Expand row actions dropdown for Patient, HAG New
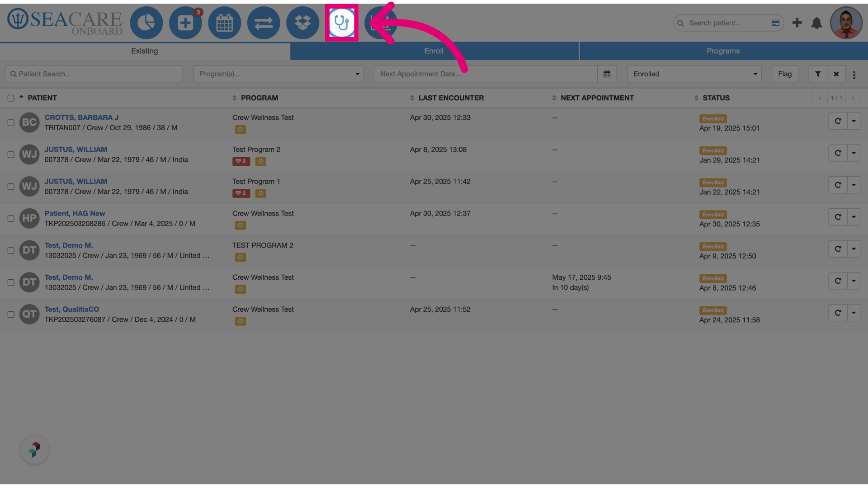 [854, 217]
